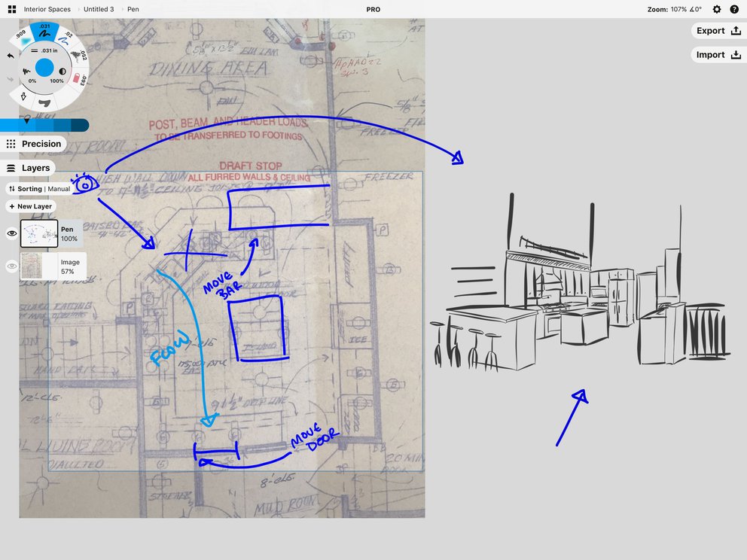Collapse the Layers panel header
This screenshot has height=560, width=747.
pos(30,168)
